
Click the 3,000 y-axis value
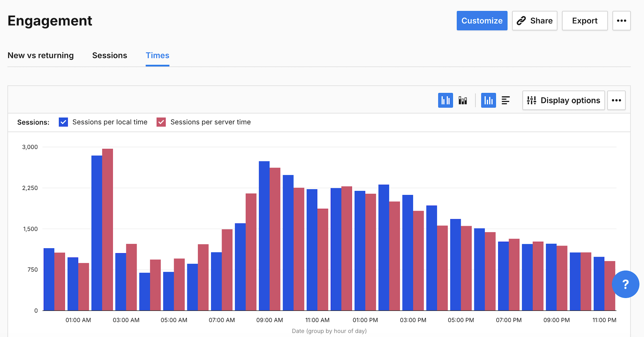(30, 147)
